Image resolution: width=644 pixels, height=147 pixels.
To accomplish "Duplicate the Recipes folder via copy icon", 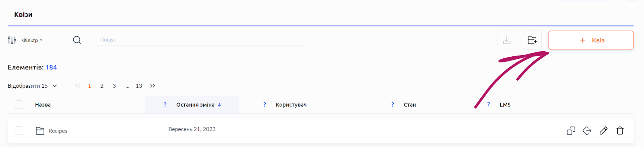I will point(571,130).
